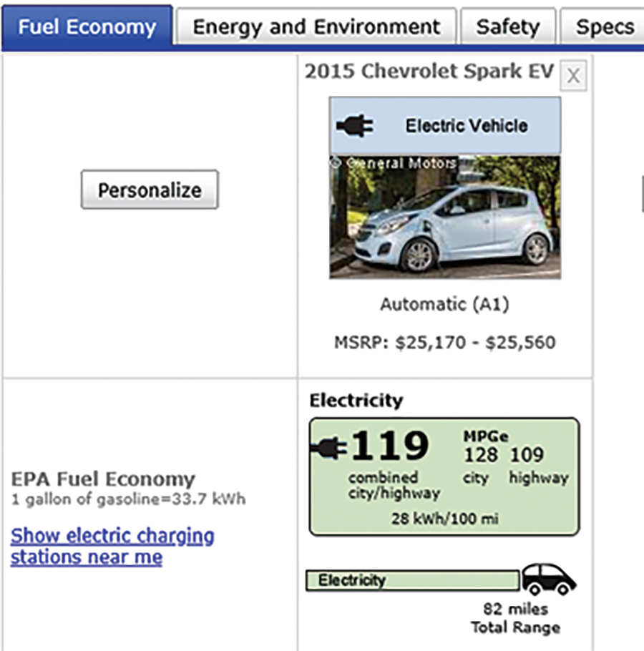Return to the Fuel Economy tab

click(87, 27)
